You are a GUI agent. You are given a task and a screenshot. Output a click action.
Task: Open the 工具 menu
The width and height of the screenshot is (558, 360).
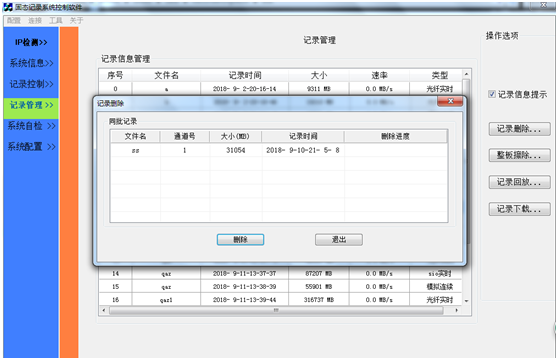56,21
